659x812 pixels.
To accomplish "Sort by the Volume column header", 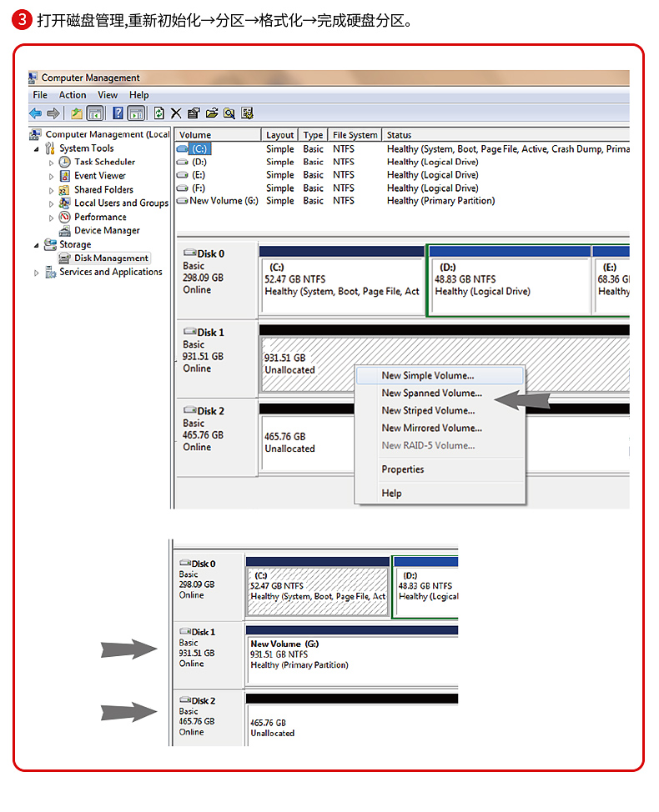I will click(x=218, y=135).
